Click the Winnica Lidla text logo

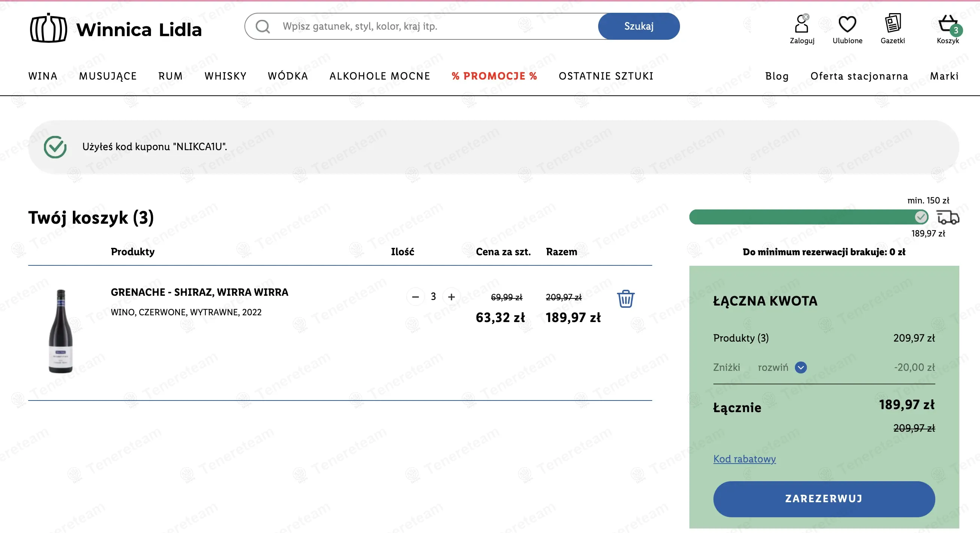(139, 30)
